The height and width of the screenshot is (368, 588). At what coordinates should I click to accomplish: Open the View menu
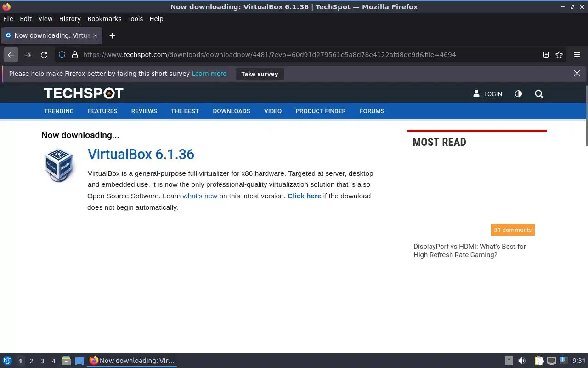(x=45, y=19)
